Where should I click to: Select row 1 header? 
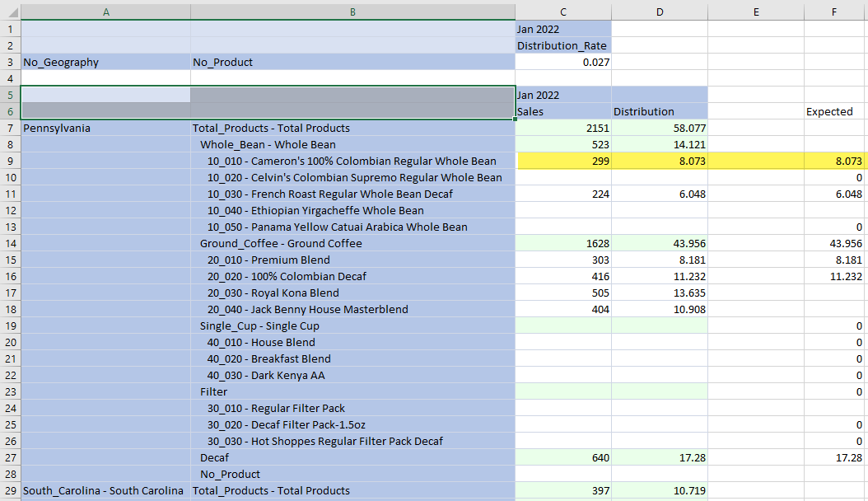(x=11, y=29)
